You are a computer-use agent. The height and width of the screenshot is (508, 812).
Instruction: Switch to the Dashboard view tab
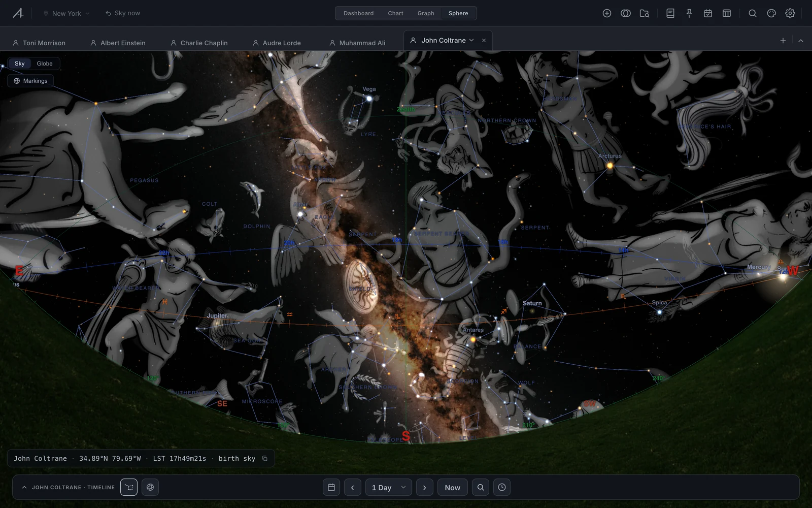pyautogui.click(x=358, y=13)
